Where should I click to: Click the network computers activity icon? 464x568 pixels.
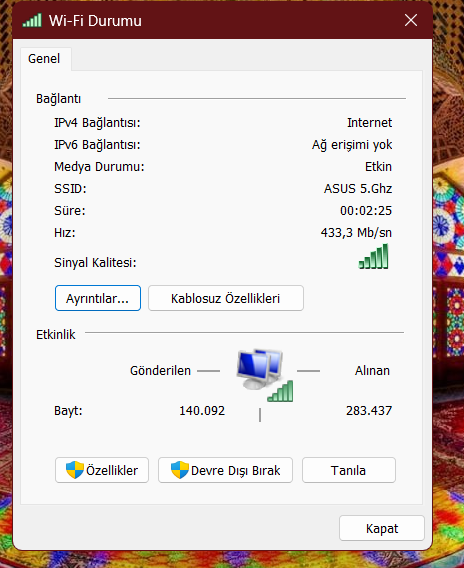tap(264, 375)
